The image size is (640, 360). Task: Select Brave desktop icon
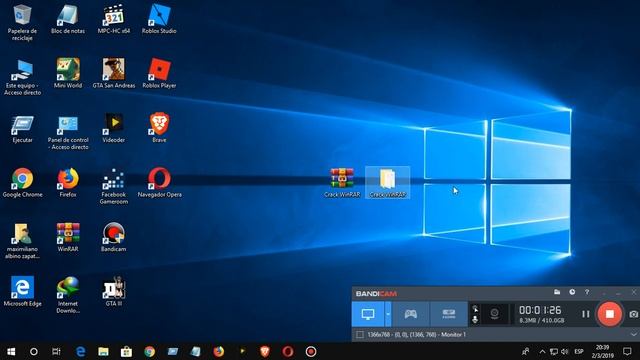click(159, 129)
